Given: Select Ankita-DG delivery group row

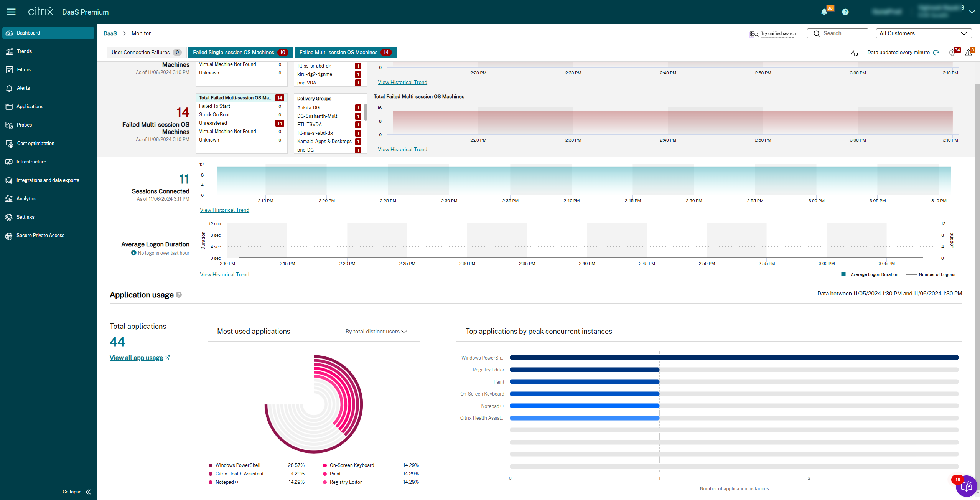Looking at the screenshot, I should click(x=329, y=108).
